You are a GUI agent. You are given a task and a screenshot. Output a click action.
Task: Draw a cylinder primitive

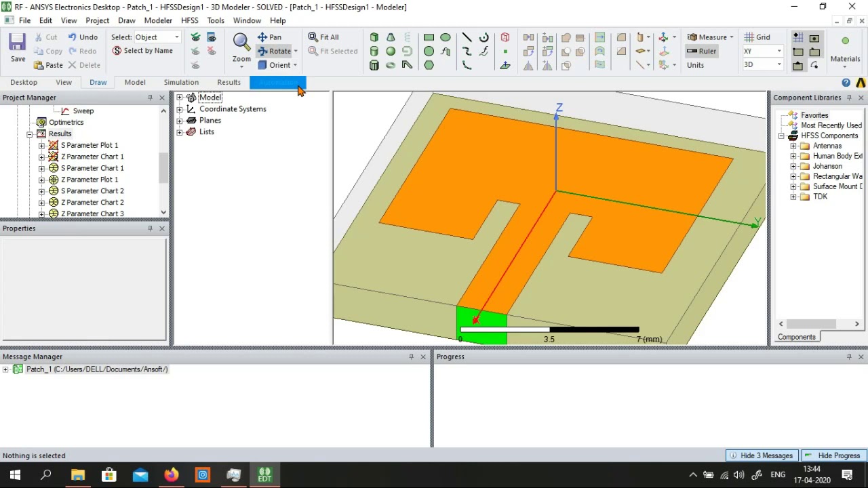tap(374, 51)
